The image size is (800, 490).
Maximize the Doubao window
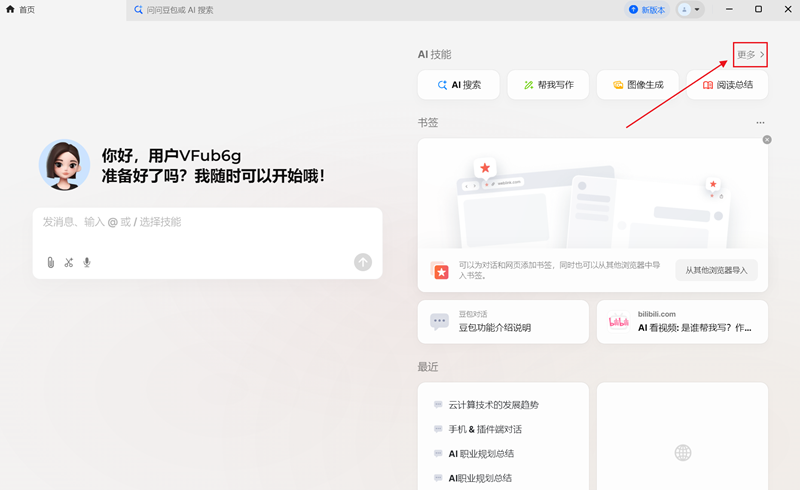click(x=759, y=9)
